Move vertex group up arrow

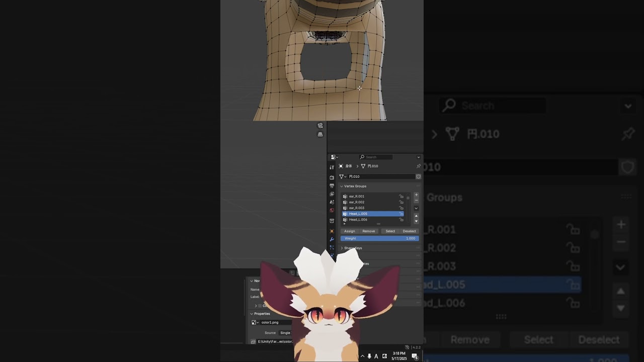pyautogui.click(x=416, y=216)
